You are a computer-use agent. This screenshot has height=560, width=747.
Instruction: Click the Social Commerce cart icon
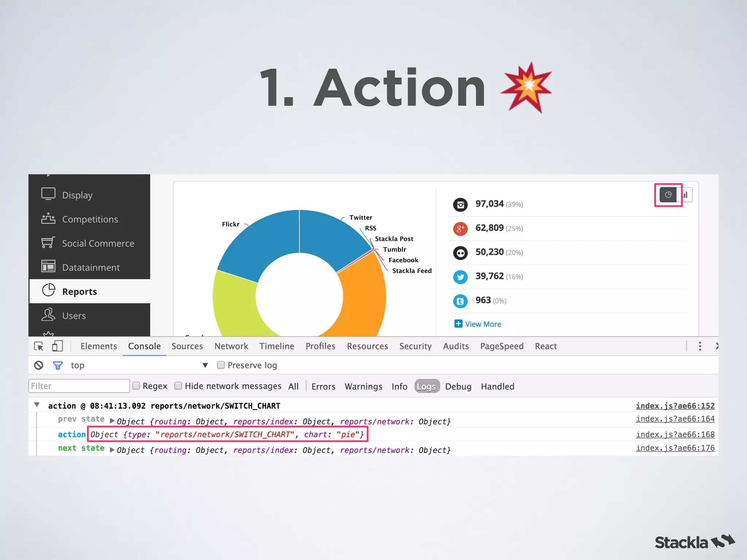click(48, 242)
